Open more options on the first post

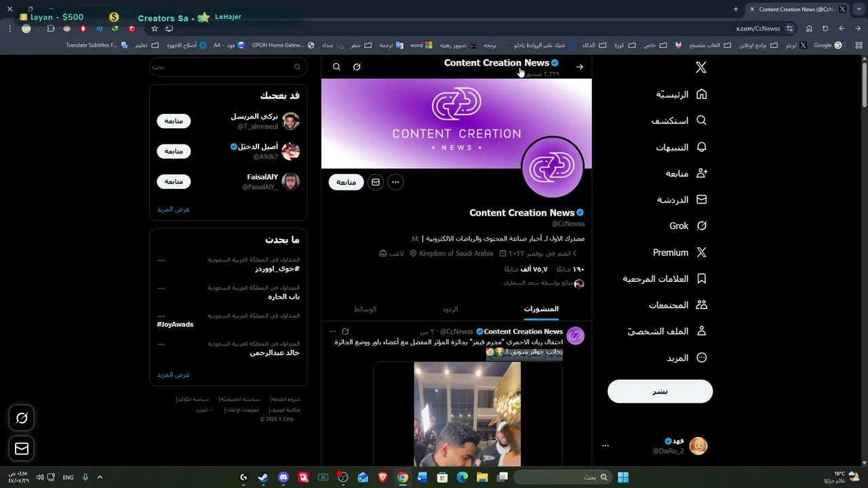[x=332, y=331]
